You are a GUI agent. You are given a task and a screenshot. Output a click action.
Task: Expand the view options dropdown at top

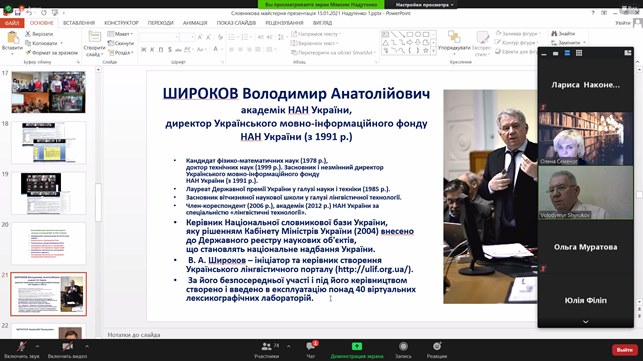click(x=424, y=5)
